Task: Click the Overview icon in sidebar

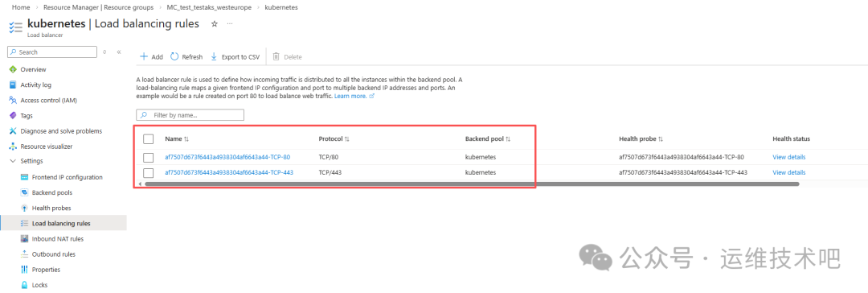Action: 14,69
